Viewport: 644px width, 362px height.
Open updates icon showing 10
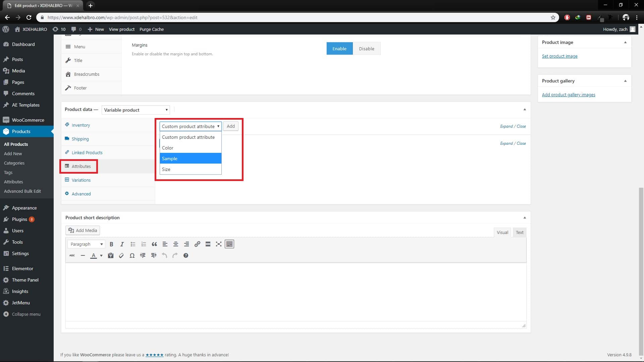pos(59,29)
